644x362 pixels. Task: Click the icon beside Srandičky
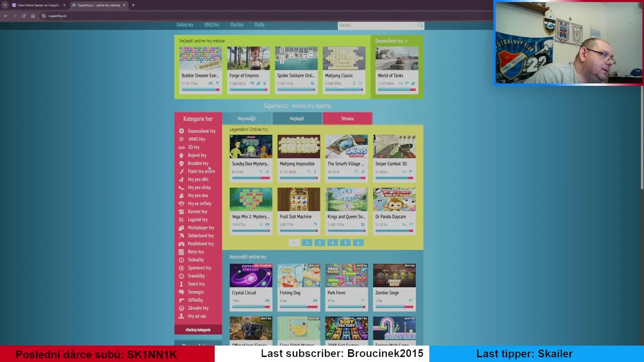click(182, 276)
